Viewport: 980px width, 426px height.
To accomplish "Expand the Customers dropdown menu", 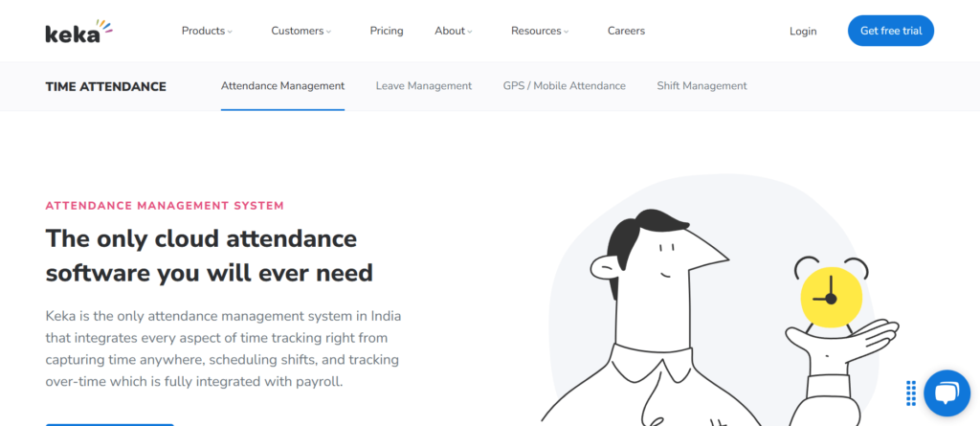I will click(x=301, y=31).
